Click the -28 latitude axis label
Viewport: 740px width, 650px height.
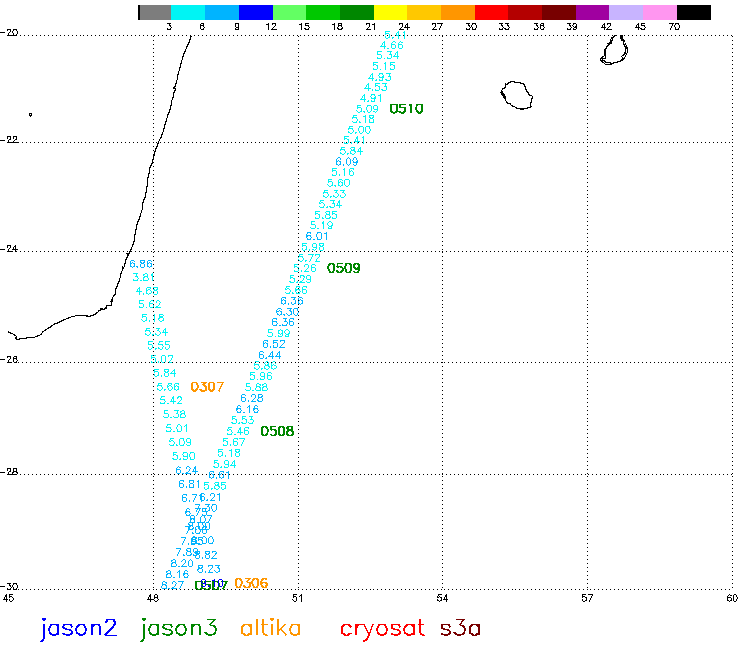[9, 472]
